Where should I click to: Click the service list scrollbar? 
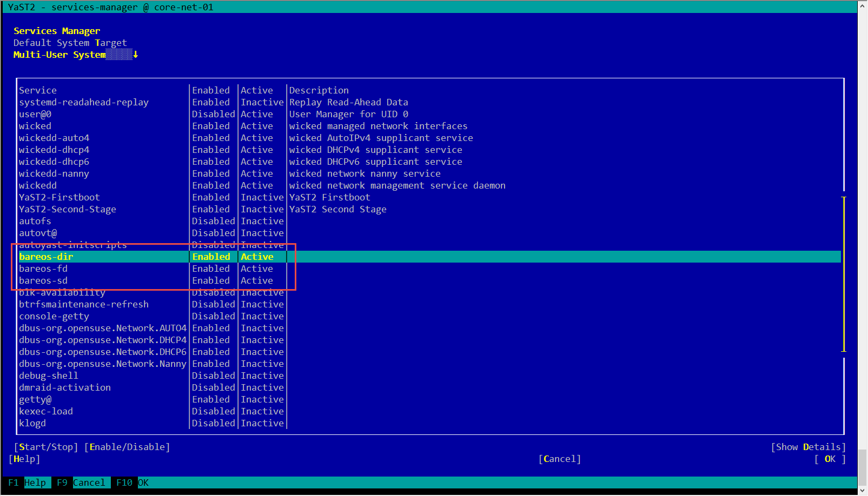844,274
